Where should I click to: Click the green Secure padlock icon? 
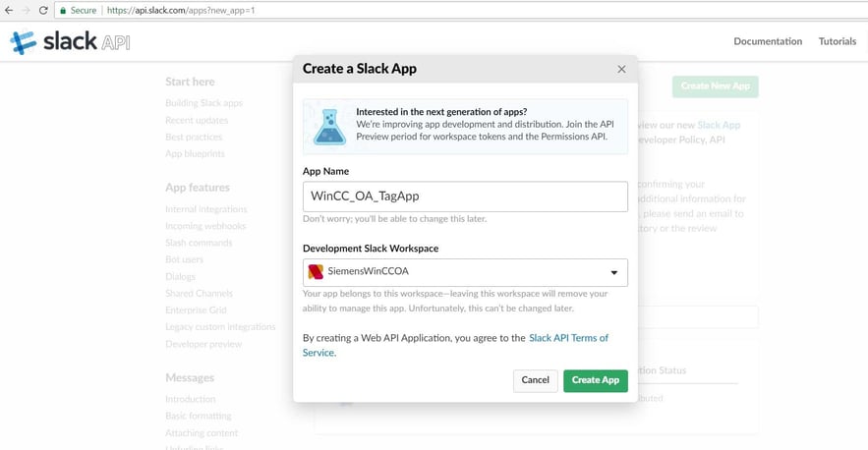pyautogui.click(x=63, y=11)
